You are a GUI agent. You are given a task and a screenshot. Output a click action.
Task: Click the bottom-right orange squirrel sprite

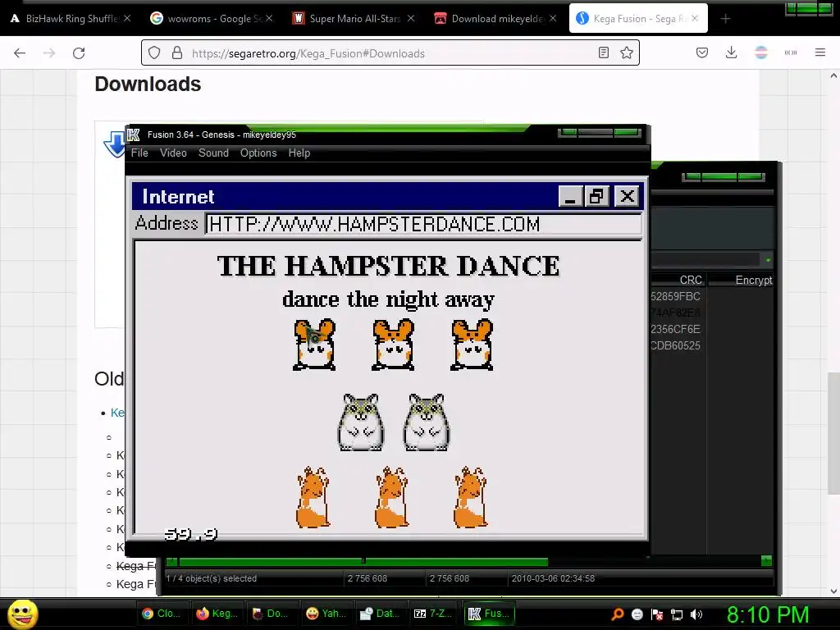click(x=470, y=497)
